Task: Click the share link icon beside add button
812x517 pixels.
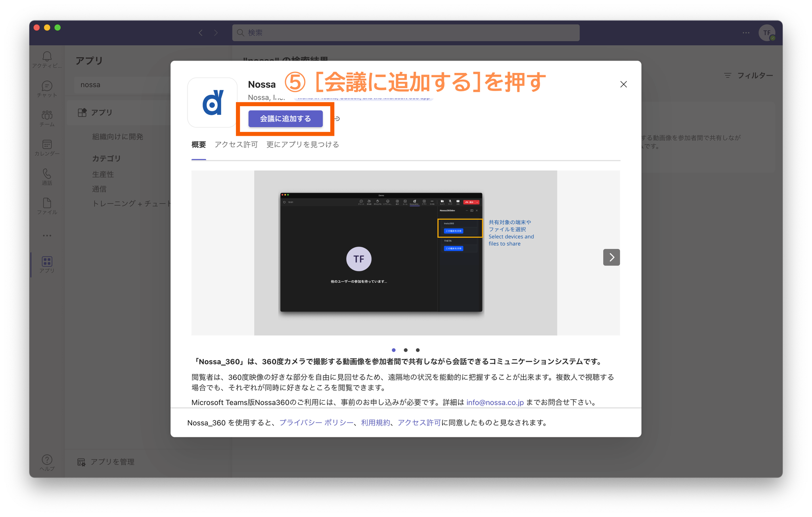Action: pyautogui.click(x=337, y=119)
